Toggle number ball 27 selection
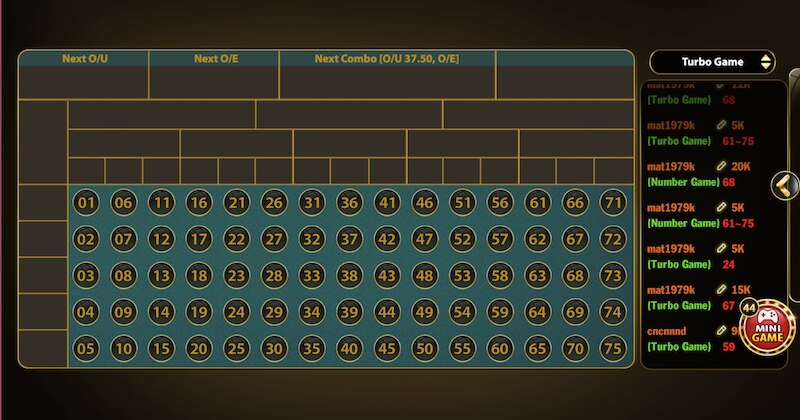The height and width of the screenshot is (420, 800). pyautogui.click(x=274, y=240)
